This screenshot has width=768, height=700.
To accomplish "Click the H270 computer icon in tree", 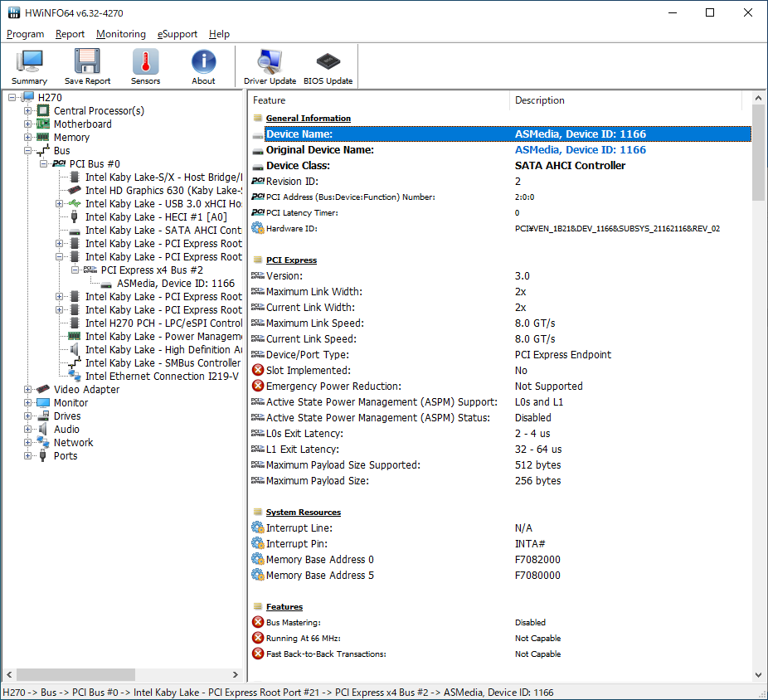I will click(x=28, y=98).
